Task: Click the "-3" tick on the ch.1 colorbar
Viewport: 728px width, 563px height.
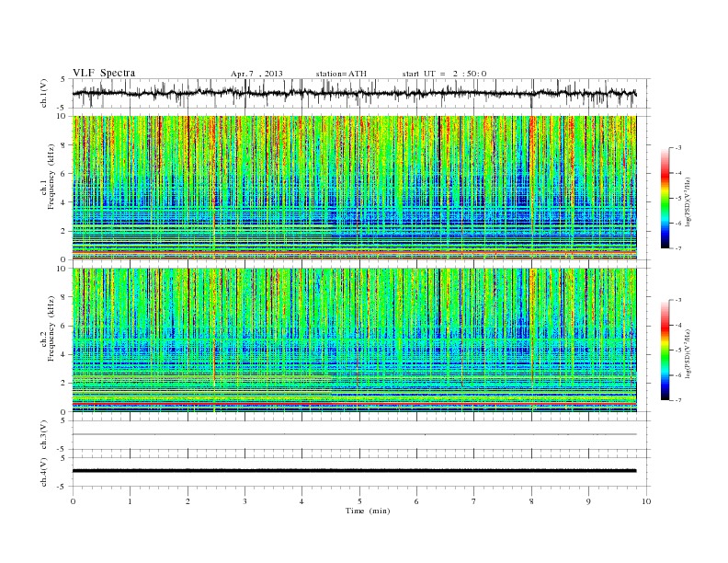Action: tap(678, 148)
